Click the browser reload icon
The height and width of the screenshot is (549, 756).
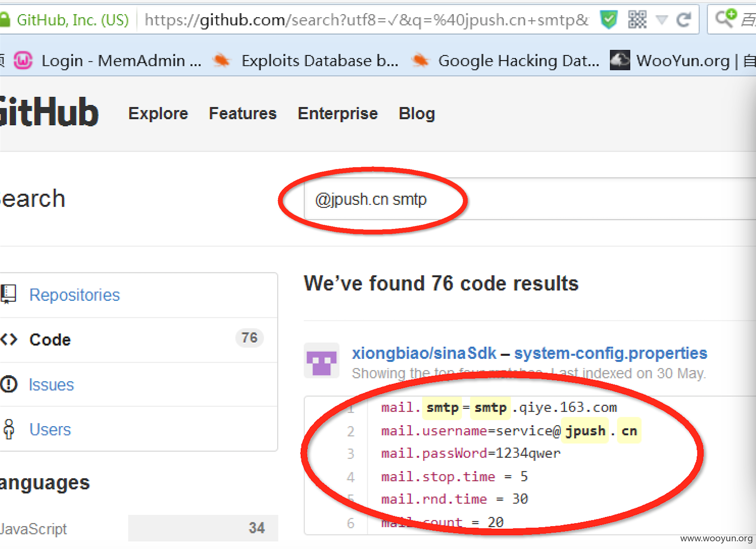point(684,20)
